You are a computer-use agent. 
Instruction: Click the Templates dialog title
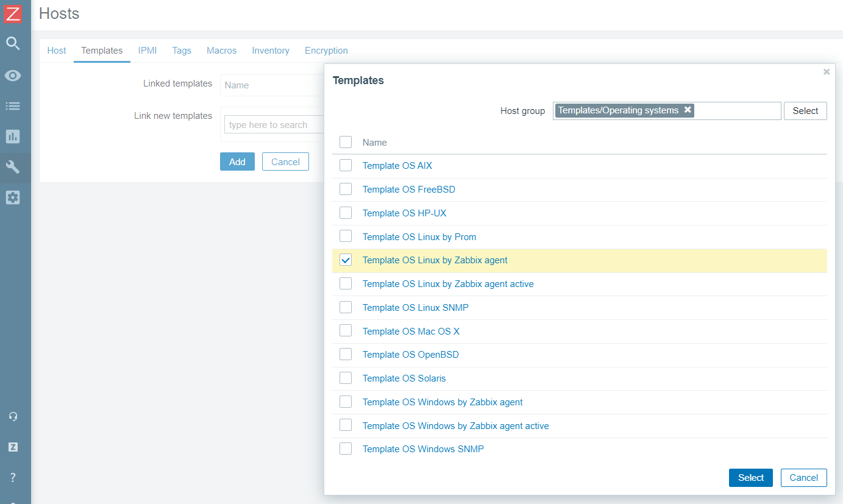coord(358,80)
